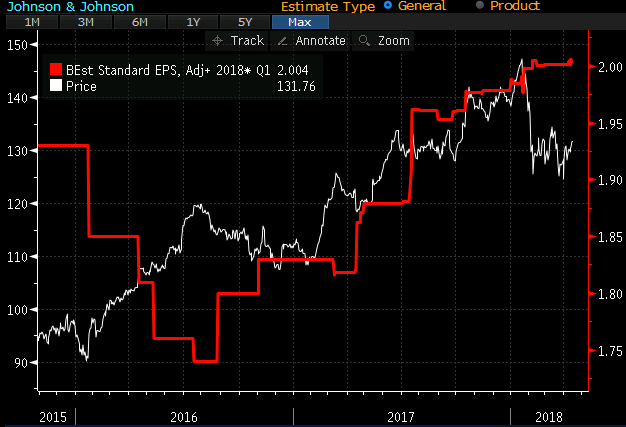Select the General estimate type radio
626x427 pixels.
click(x=388, y=6)
